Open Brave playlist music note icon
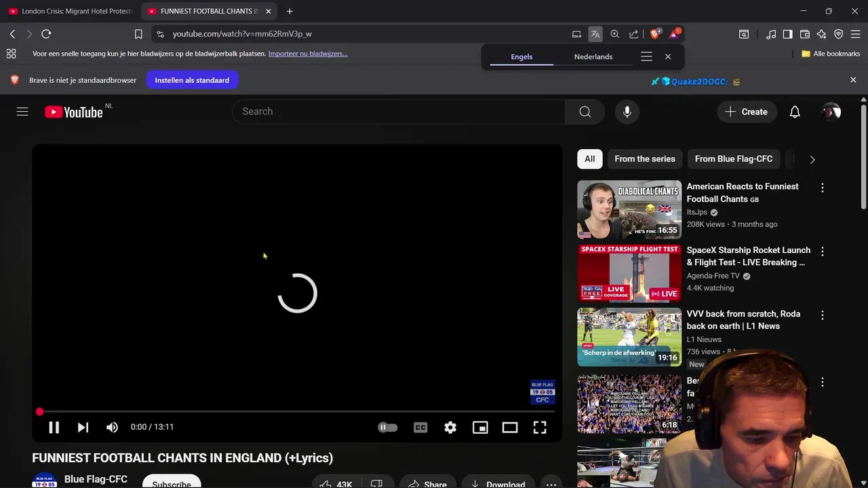 (x=771, y=34)
